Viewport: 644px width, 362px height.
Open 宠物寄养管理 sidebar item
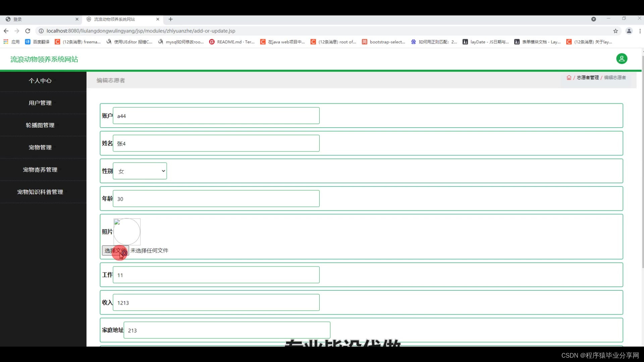point(40,170)
